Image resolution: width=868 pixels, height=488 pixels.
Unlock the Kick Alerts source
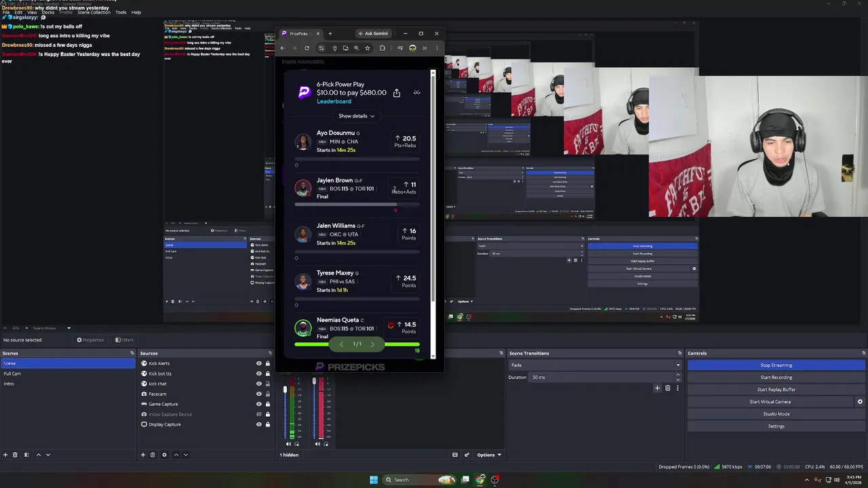point(268,363)
